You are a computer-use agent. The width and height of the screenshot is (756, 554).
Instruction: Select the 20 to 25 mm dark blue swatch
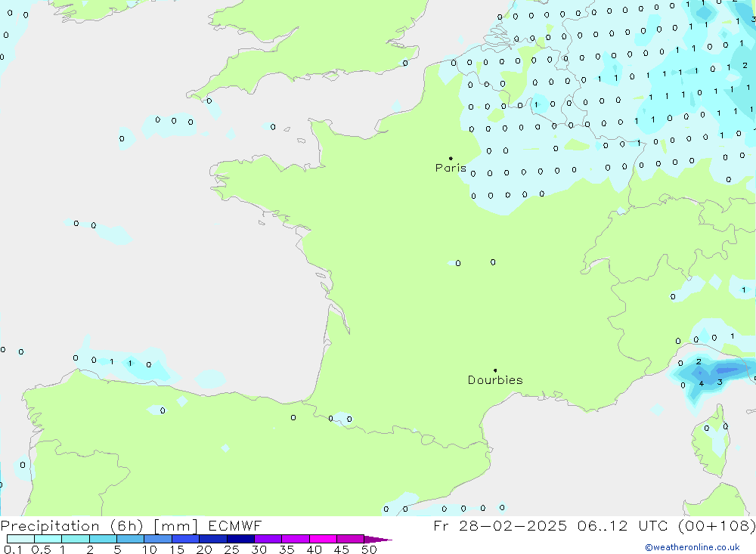(213, 539)
